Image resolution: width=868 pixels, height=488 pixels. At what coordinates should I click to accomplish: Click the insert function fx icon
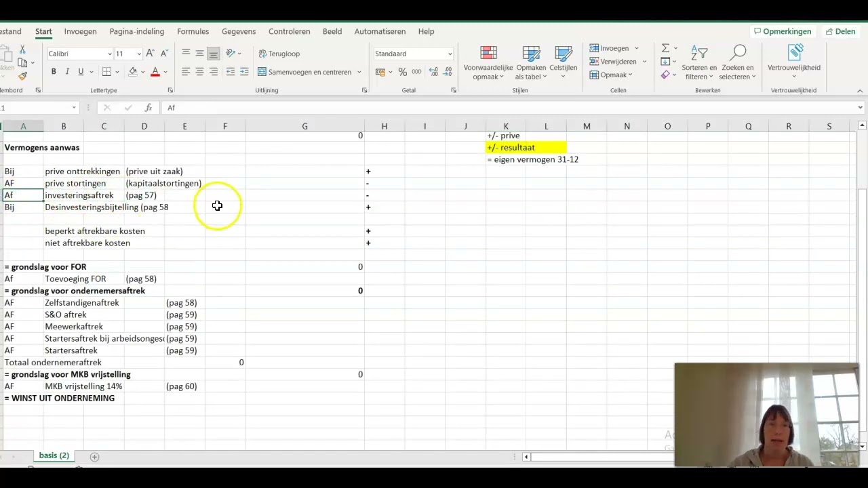pos(148,108)
